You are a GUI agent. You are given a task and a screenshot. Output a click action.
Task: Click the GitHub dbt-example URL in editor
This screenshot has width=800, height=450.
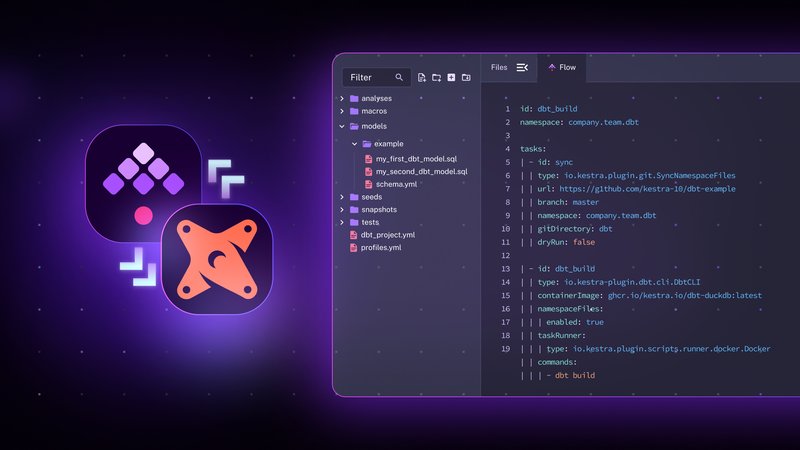click(647, 189)
